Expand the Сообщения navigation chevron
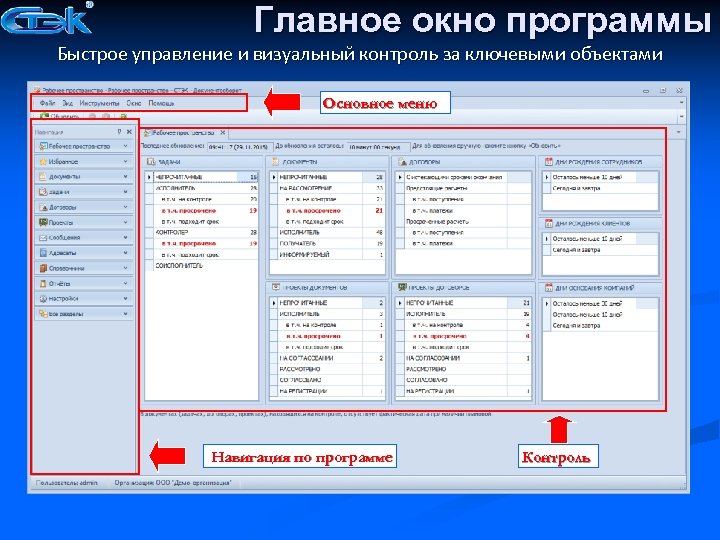The image size is (720, 540). (x=125, y=237)
